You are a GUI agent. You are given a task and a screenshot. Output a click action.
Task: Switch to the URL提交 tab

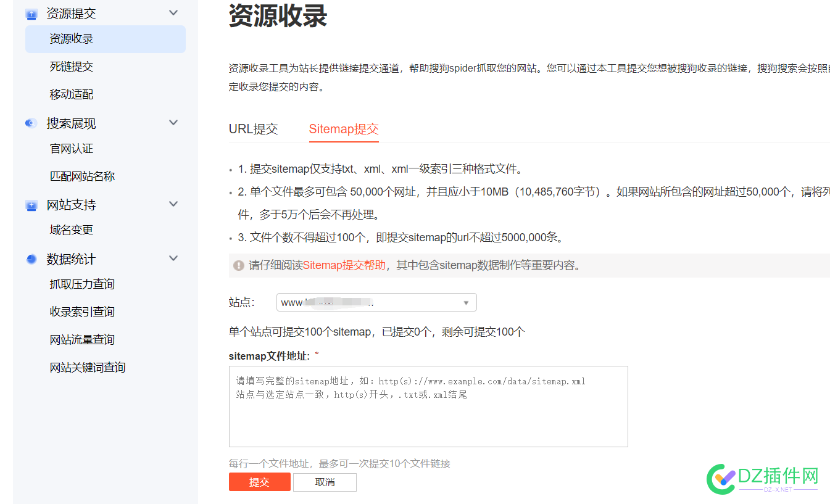coord(254,129)
